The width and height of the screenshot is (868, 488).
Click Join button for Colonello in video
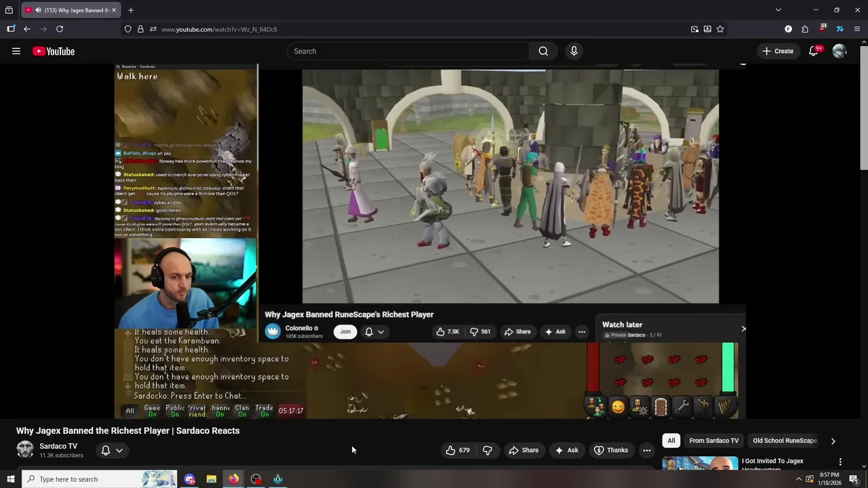pos(345,331)
